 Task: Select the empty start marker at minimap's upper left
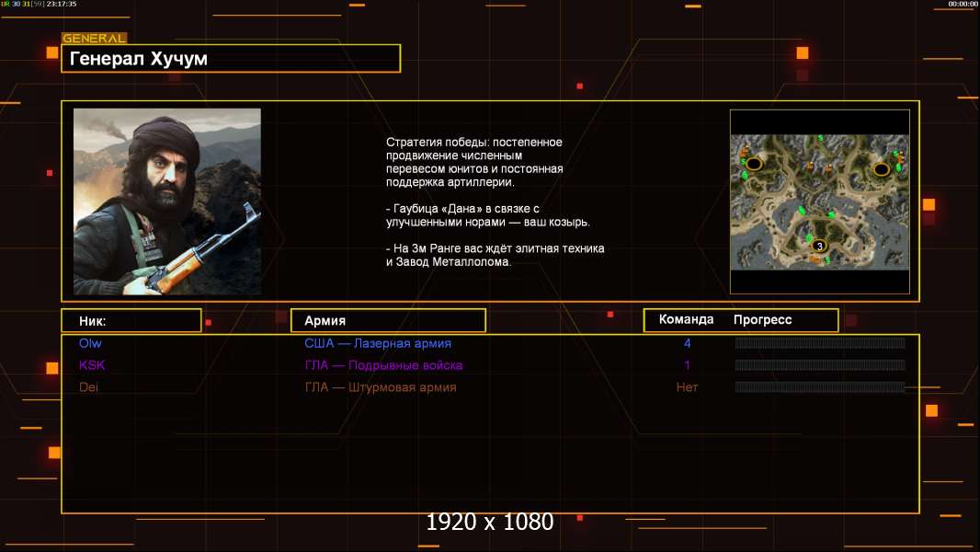point(754,165)
